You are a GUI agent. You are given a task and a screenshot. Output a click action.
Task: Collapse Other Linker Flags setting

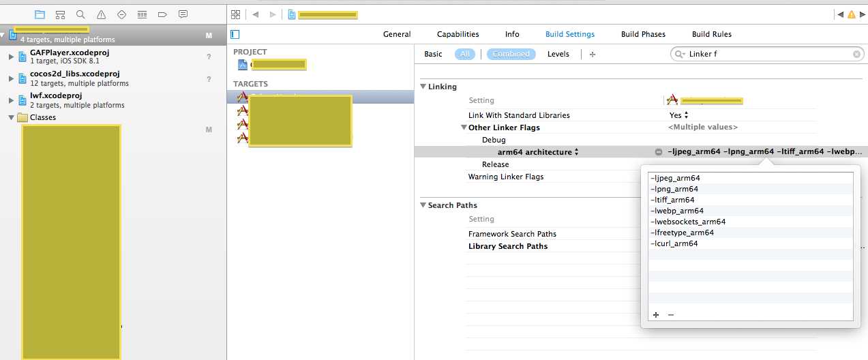pyautogui.click(x=464, y=127)
